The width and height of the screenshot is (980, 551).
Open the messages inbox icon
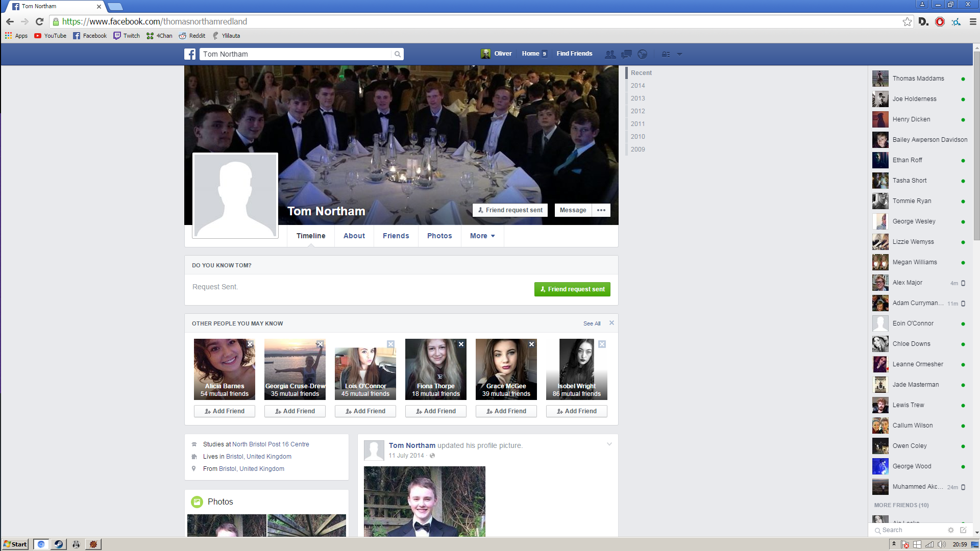626,54
